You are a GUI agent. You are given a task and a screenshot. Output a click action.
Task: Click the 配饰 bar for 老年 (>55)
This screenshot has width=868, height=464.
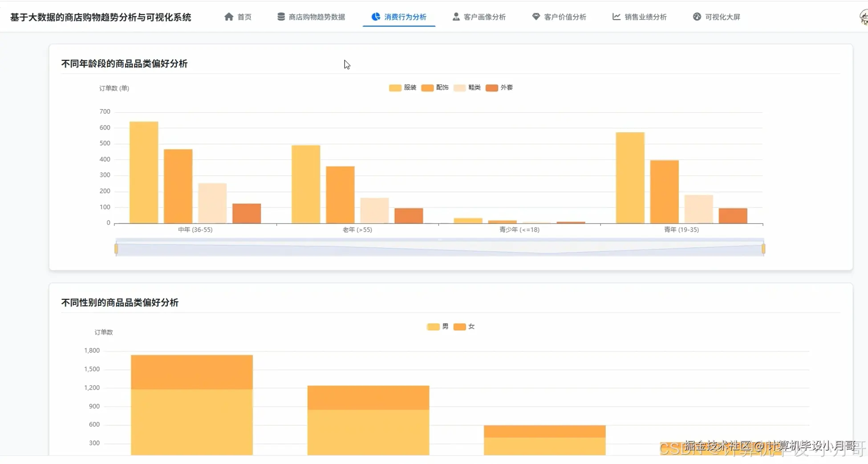click(x=340, y=195)
